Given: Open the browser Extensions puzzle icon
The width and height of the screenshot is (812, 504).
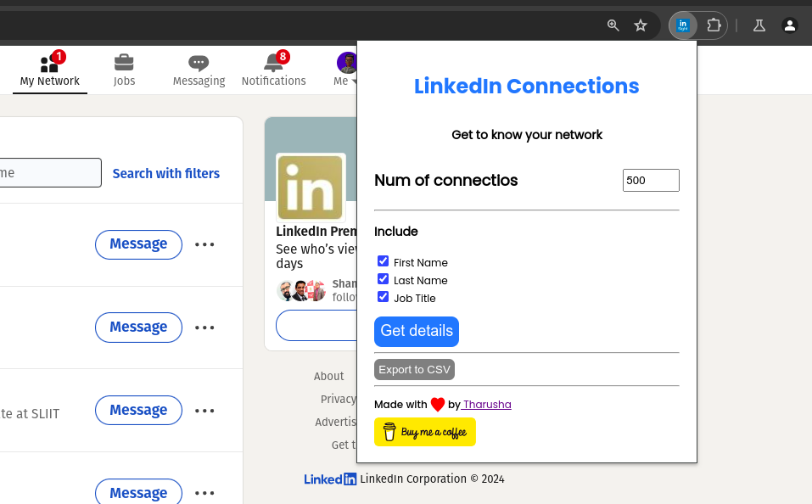Looking at the screenshot, I should pyautogui.click(x=714, y=25).
